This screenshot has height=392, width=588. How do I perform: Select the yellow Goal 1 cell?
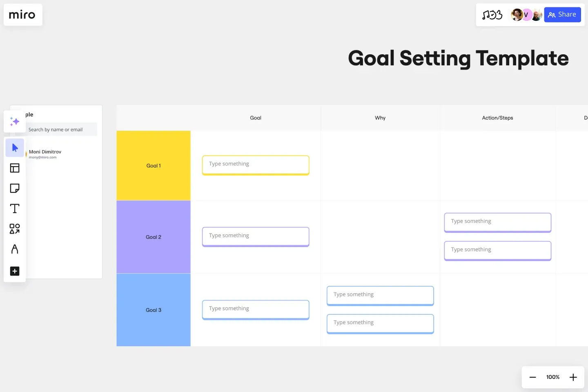pyautogui.click(x=154, y=165)
